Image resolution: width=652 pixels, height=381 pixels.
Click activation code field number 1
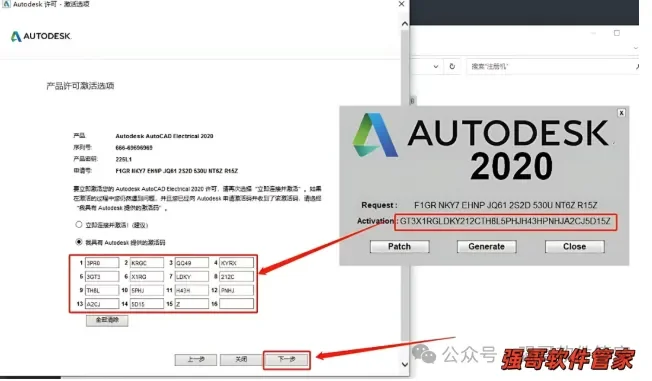pyautogui.click(x=102, y=263)
